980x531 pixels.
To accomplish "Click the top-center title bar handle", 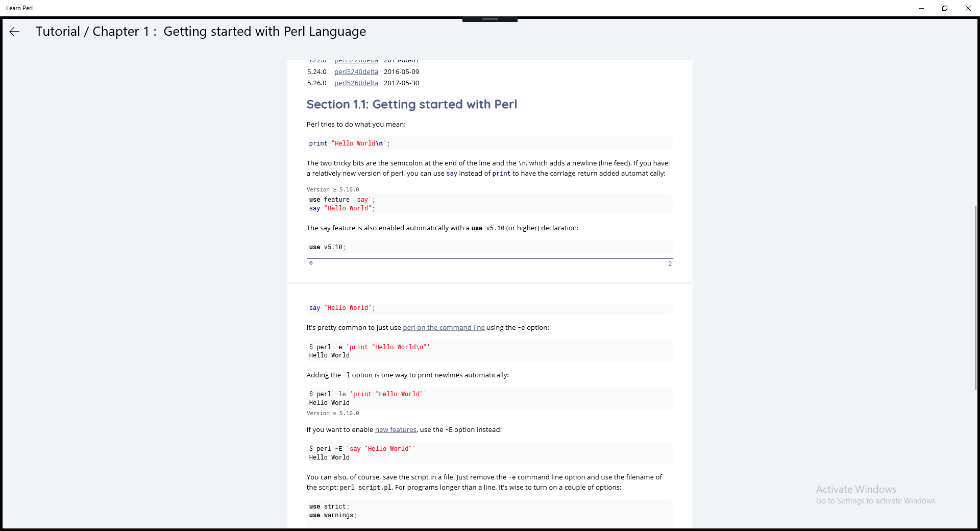I will point(490,19).
